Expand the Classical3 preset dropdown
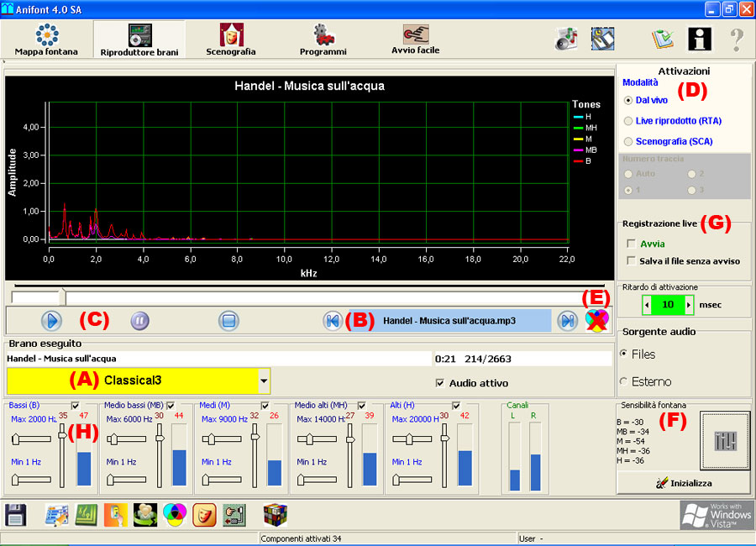The height and width of the screenshot is (546, 756). [264, 381]
